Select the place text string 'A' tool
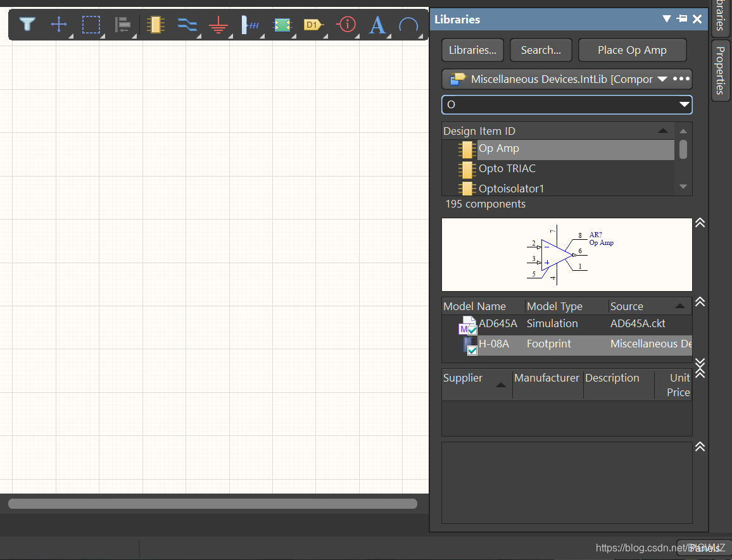This screenshot has height=560, width=732. pos(377,25)
